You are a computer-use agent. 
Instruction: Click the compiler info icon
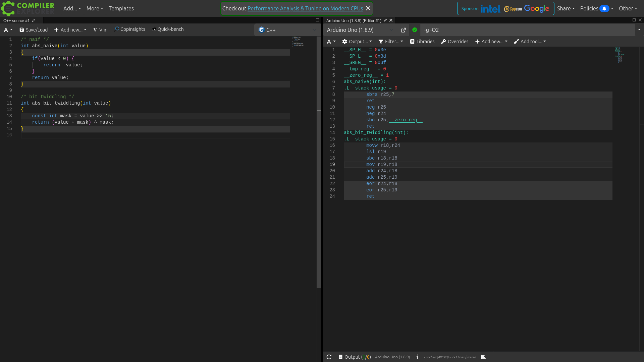click(417, 357)
